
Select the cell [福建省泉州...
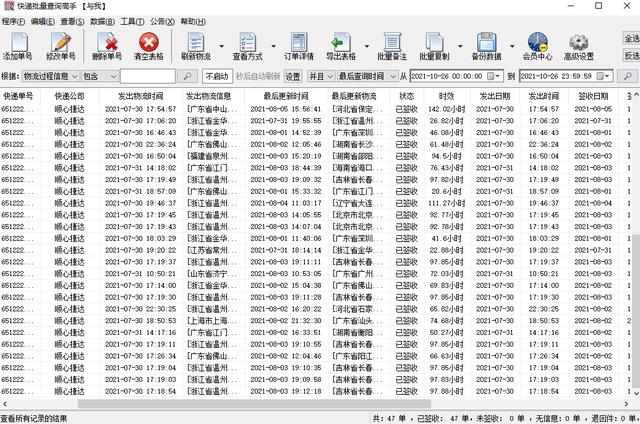click(211, 156)
